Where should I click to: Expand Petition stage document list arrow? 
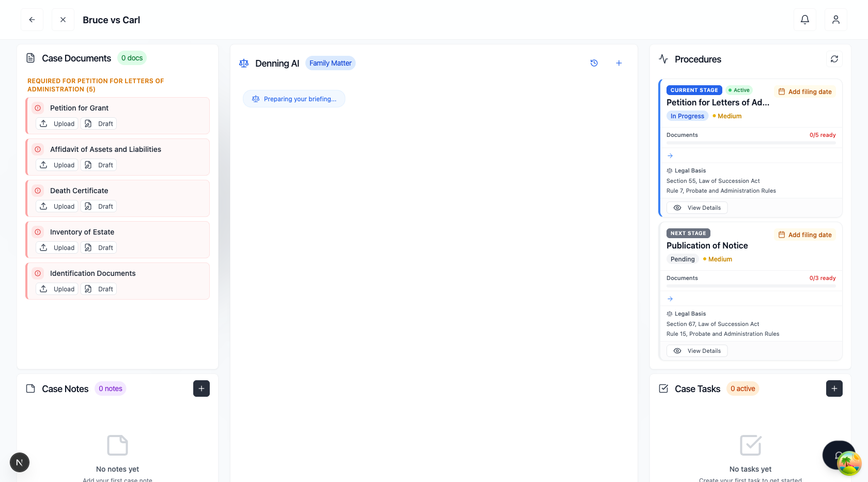[x=670, y=156]
